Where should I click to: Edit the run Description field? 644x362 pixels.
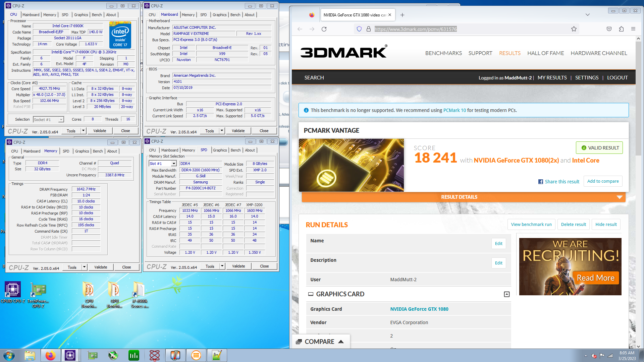(499, 263)
